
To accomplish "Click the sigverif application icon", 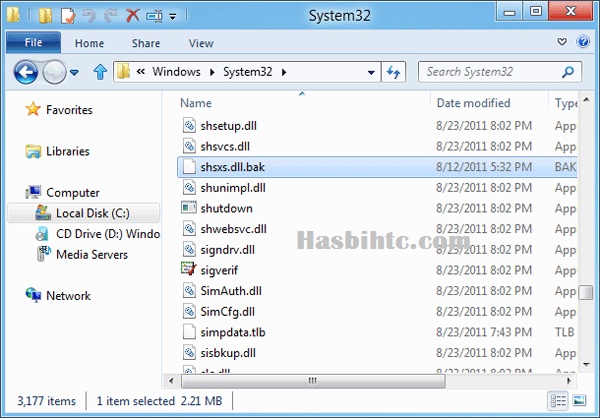I will (x=189, y=269).
